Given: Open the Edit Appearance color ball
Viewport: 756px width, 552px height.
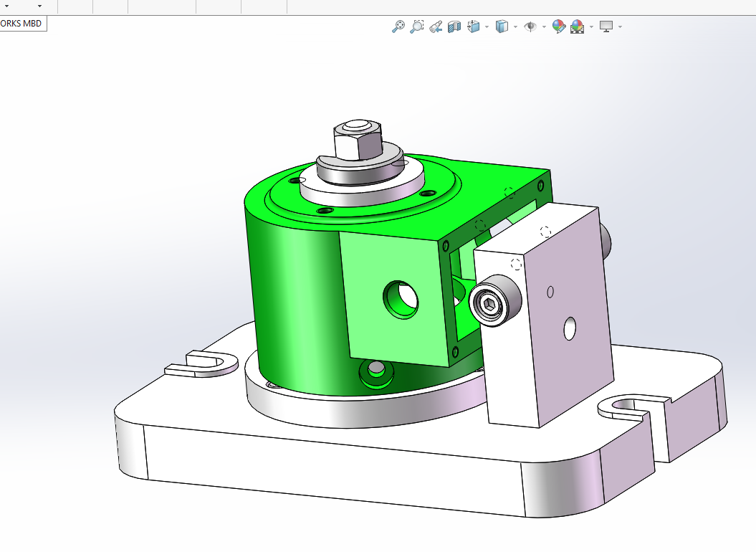Looking at the screenshot, I should (x=559, y=27).
